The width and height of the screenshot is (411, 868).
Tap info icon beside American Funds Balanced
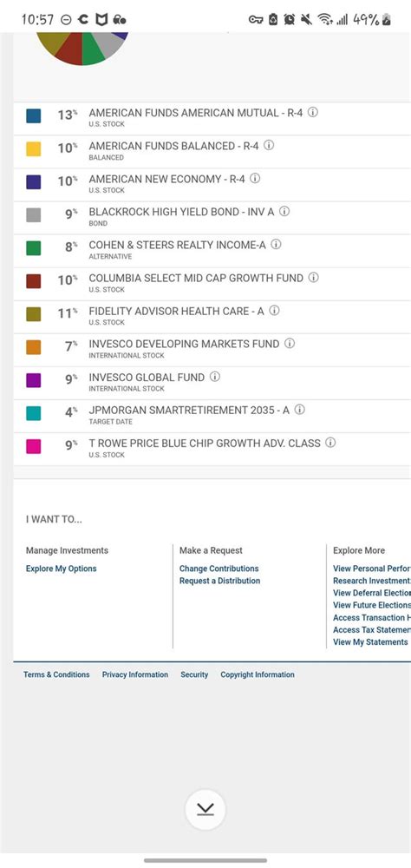coord(269,146)
